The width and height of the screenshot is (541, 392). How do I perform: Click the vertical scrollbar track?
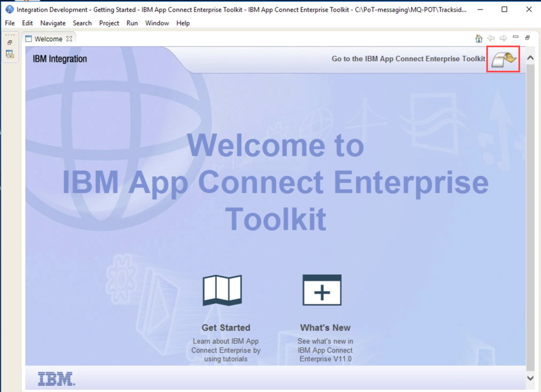[530, 217]
